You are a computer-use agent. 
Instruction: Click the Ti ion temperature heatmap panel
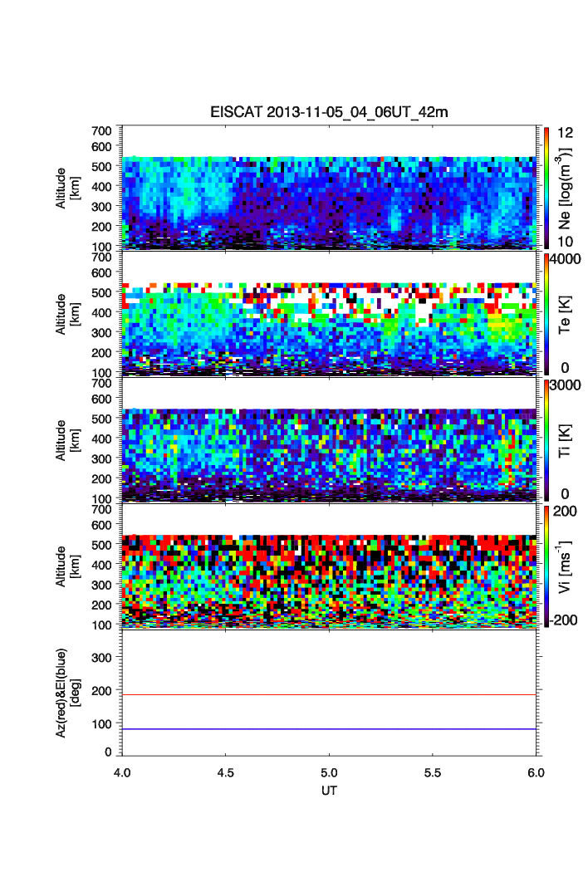coord(329,440)
